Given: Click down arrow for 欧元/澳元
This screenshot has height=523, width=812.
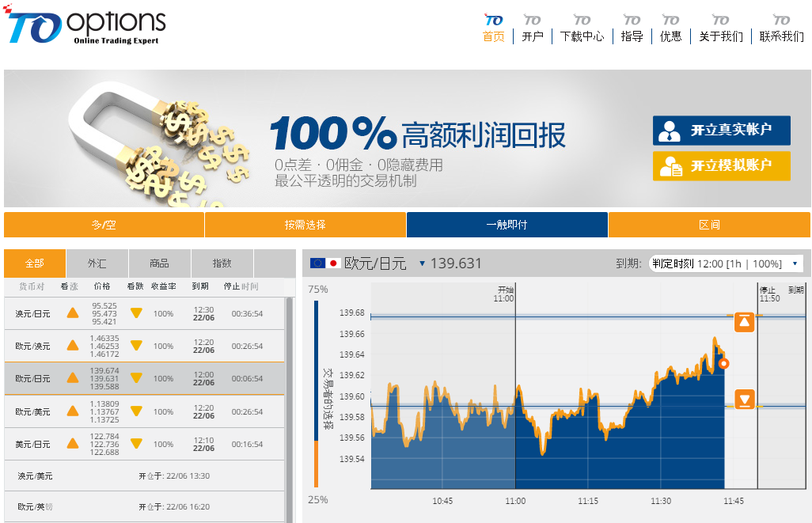Looking at the screenshot, I should coord(136,346).
